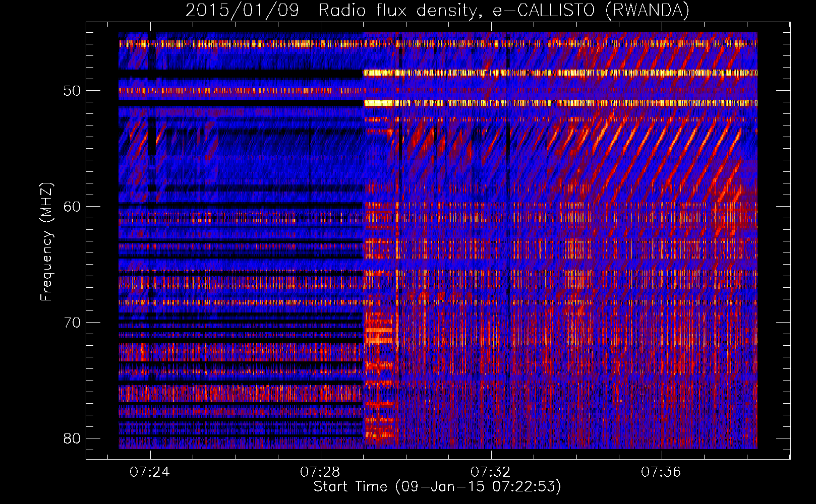Select the 'Start Time (09-Jan-15 07:22:53)' axis label
Viewport: 816px width, 504px height.
click(x=437, y=487)
